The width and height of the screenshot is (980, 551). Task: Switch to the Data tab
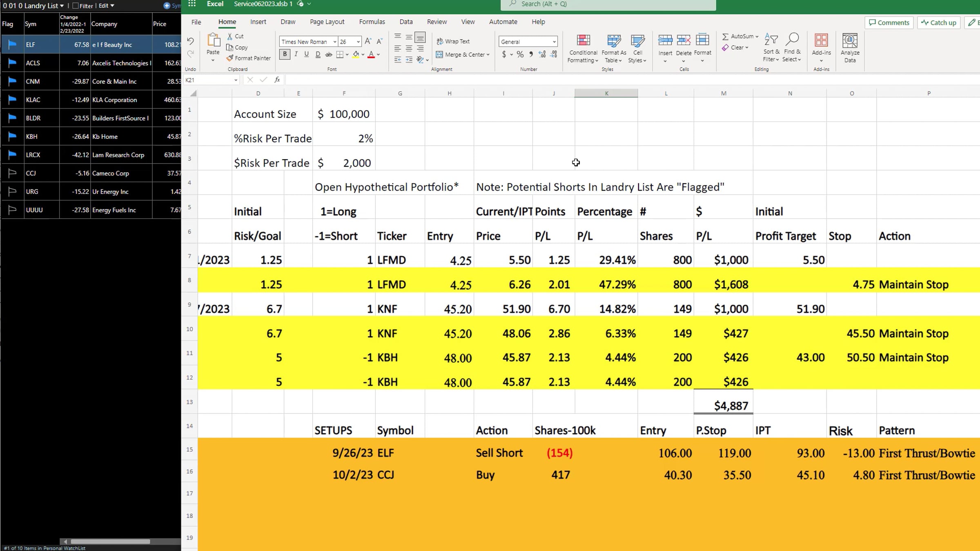[406, 22]
